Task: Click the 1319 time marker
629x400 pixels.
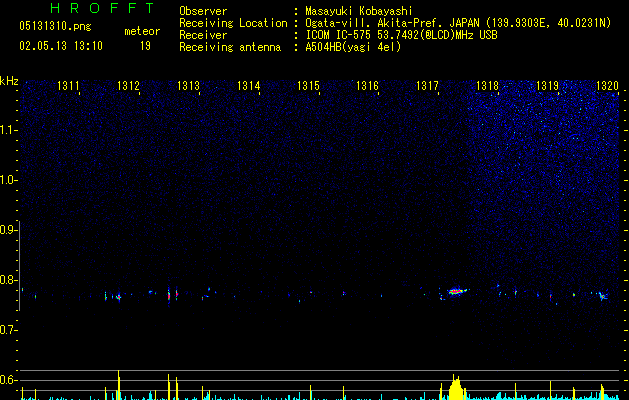Action: [x=547, y=86]
